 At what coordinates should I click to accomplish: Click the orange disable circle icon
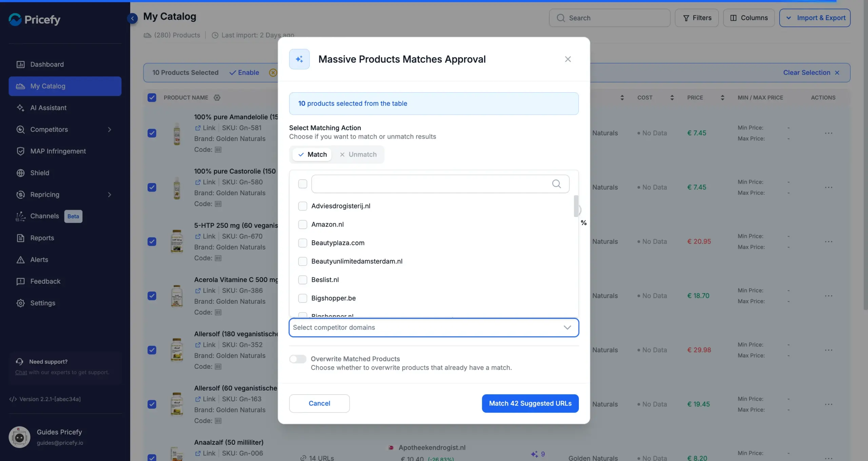pyautogui.click(x=273, y=73)
